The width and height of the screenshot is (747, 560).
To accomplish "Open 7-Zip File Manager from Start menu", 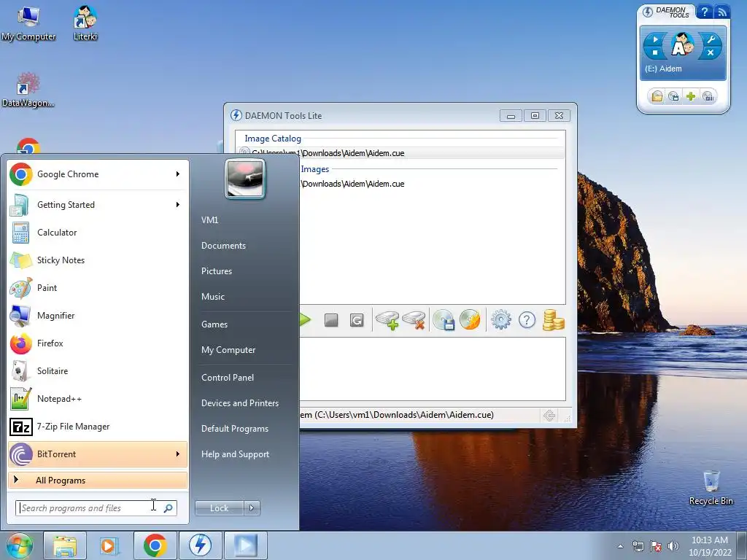I will click(x=97, y=426).
